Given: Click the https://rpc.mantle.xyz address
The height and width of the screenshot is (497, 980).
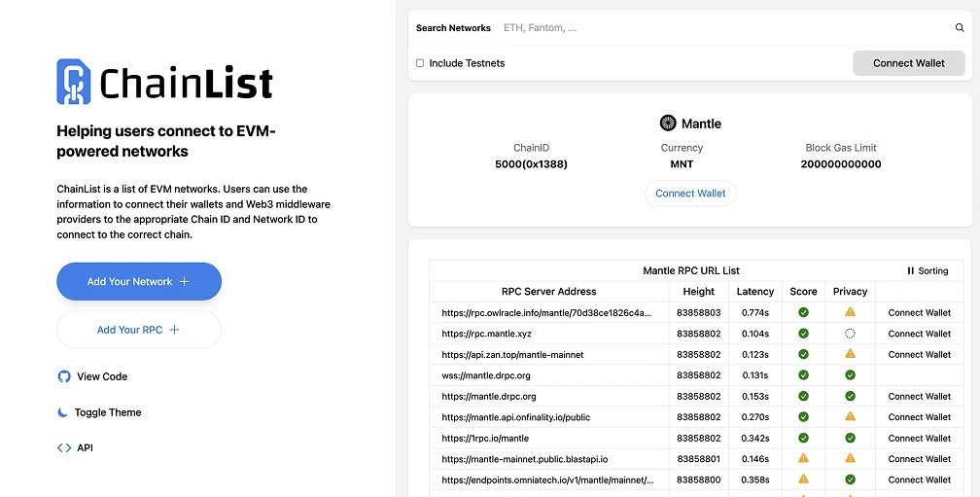Looking at the screenshot, I should (486, 334).
